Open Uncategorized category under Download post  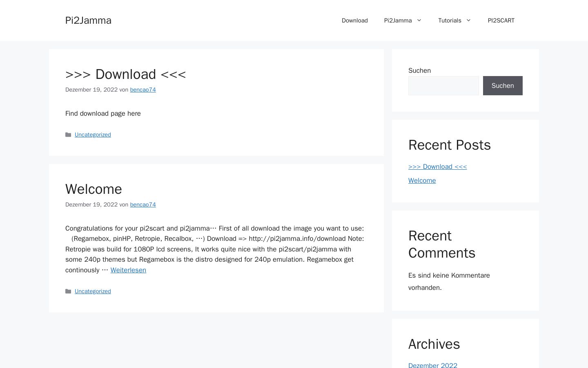coord(93,135)
